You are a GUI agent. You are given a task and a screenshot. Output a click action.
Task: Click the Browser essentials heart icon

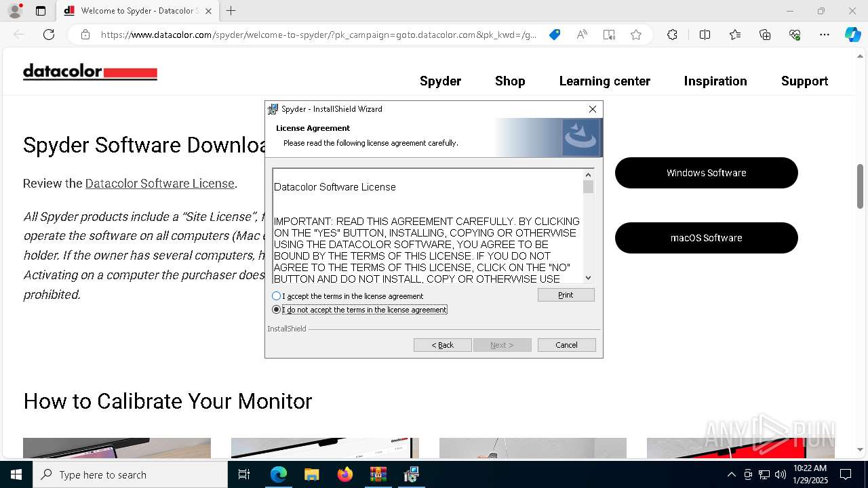coord(795,35)
